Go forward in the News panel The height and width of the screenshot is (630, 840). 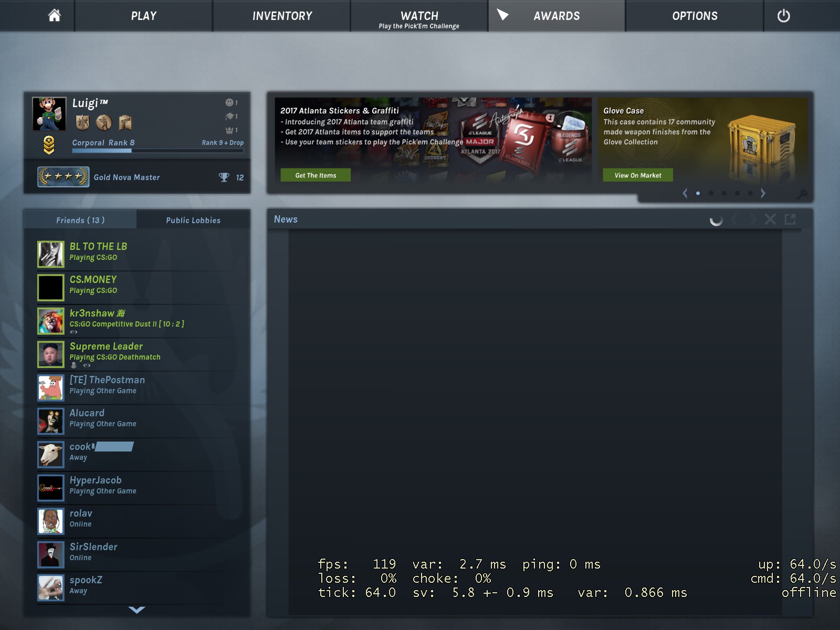click(x=752, y=219)
